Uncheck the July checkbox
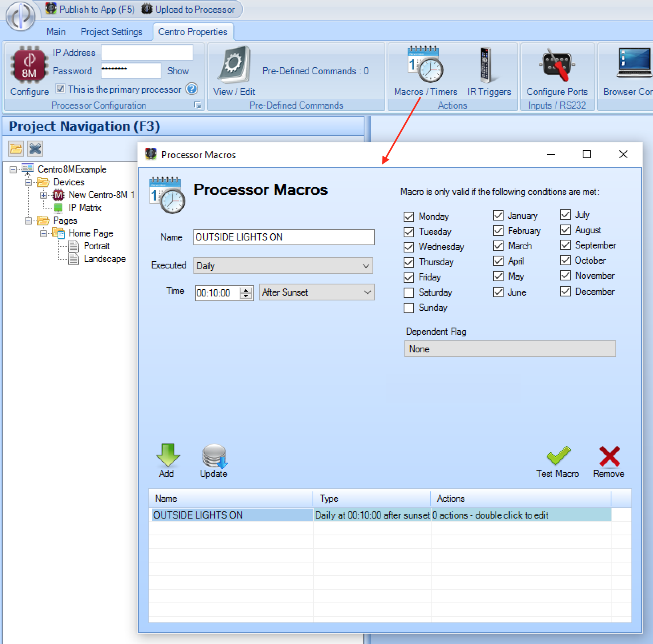This screenshot has width=653, height=644. pyautogui.click(x=565, y=215)
